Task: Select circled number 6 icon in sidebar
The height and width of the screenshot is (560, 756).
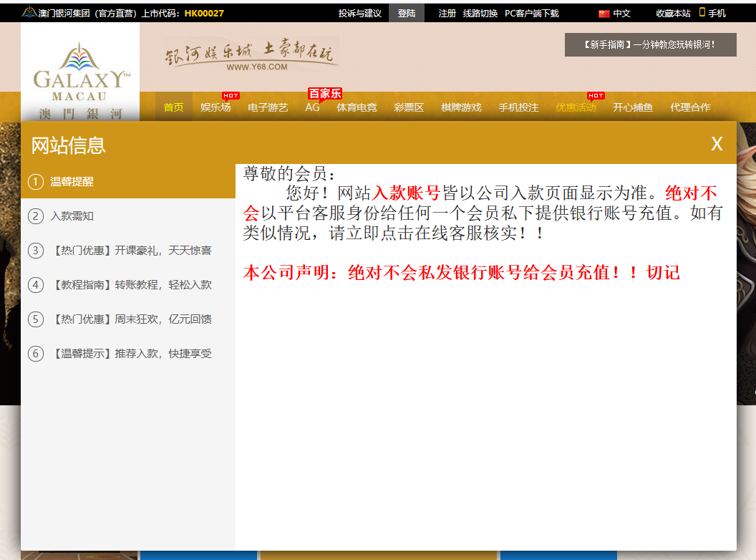Action: pos(36,354)
